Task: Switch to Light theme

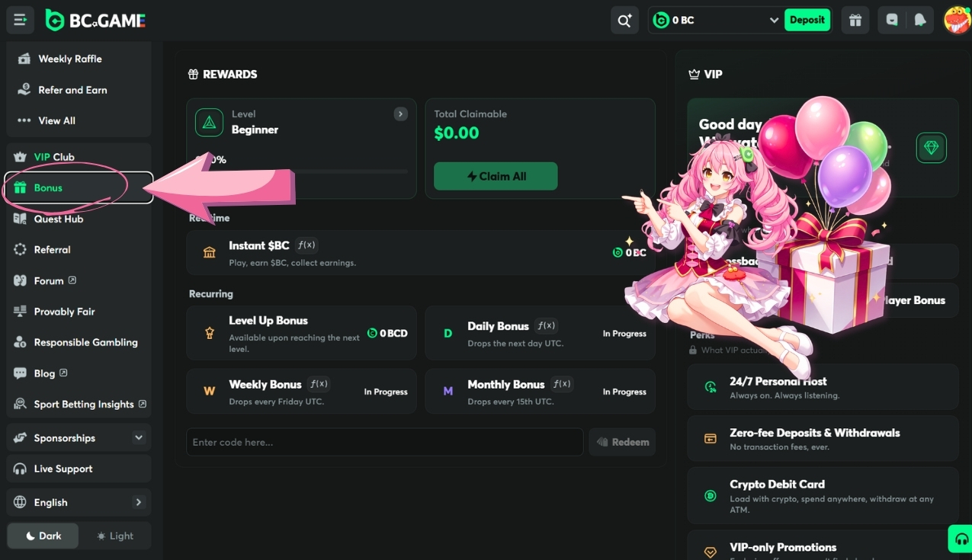Action: 115,536
